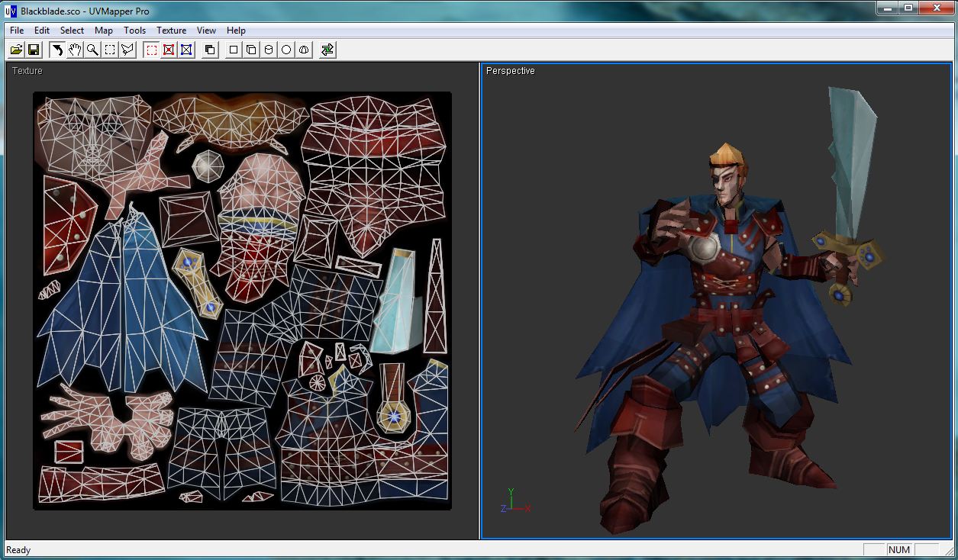Screen dimensions: 958x560
Task: Open a model file using the toolbar
Action: [16, 49]
